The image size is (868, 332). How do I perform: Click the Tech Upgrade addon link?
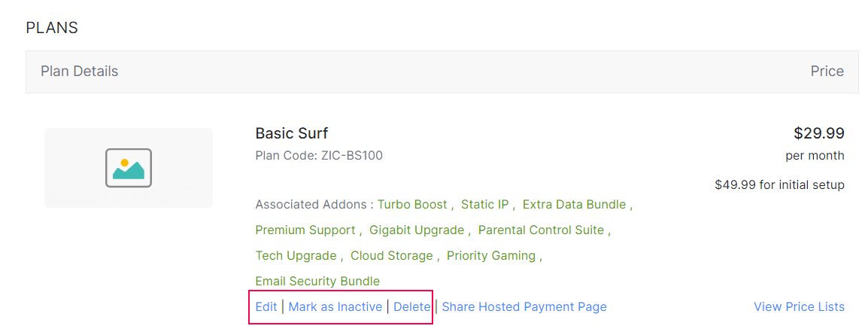pyautogui.click(x=296, y=255)
